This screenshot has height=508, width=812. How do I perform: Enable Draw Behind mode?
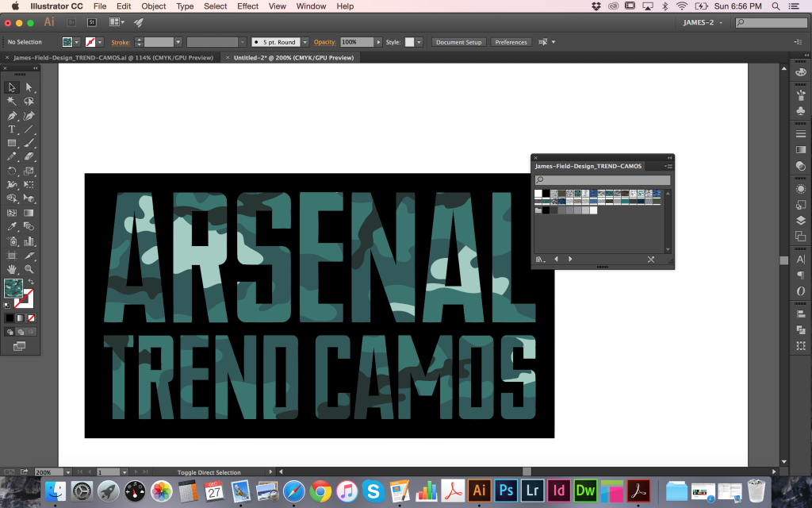(21, 332)
